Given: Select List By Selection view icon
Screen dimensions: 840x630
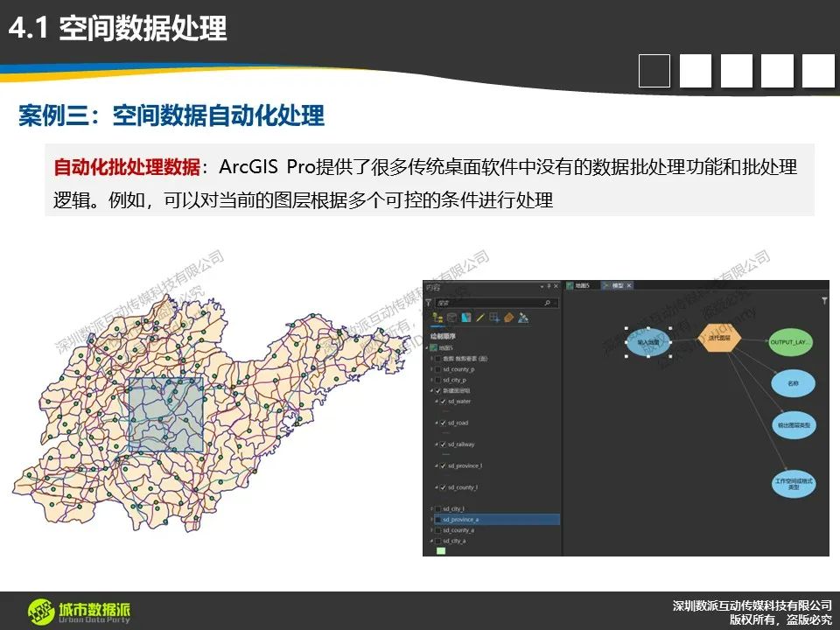Looking at the screenshot, I should click(x=466, y=318).
